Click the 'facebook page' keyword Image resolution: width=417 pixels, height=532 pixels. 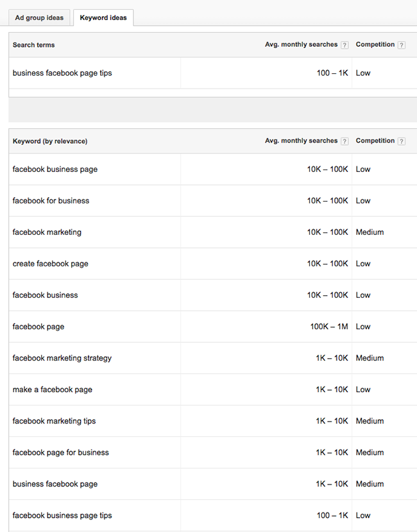[38, 327]
